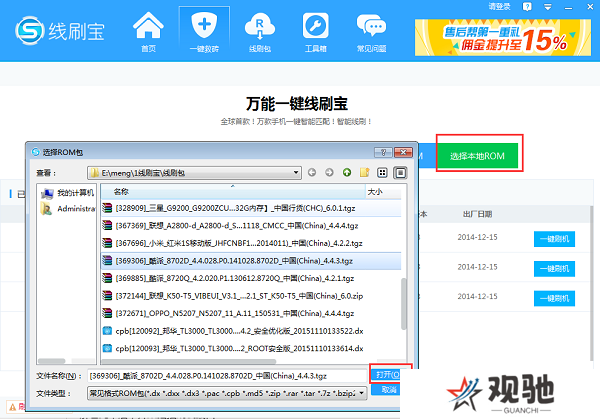
Task: Select the [328909] 三星 G9200 tgz file
Action: (251, 208)
